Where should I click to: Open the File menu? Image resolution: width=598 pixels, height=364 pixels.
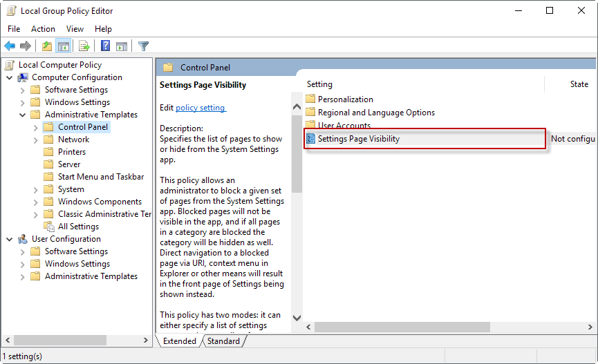coord(14,29)
